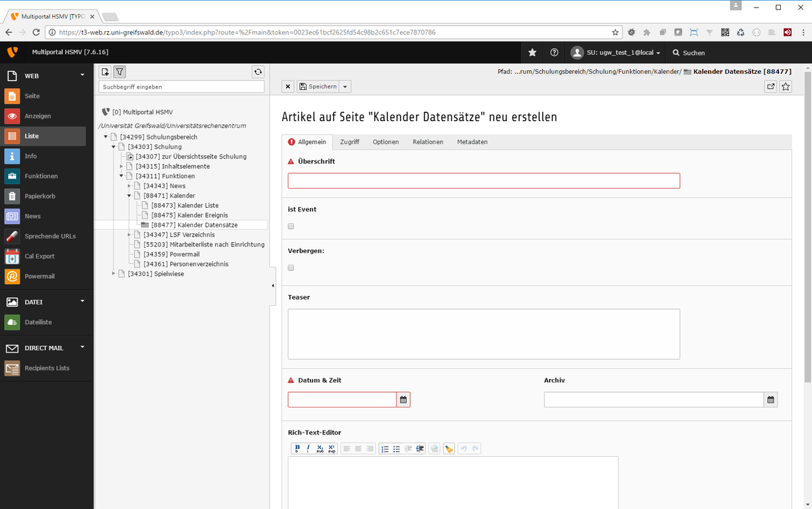Open the Papierkorb module
The width and height of the screenshot is (812, 509).
pyautogui.click(x=41, y=196)
